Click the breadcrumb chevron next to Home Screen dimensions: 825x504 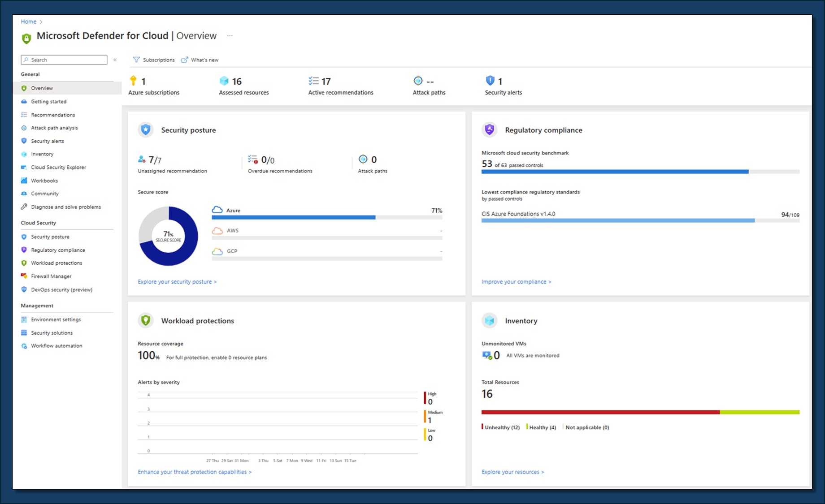tap(41, 22)
